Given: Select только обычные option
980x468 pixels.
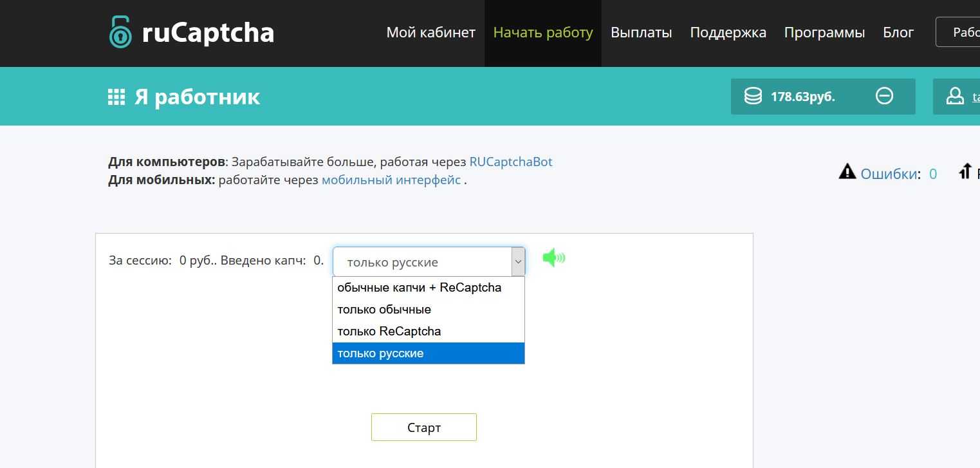Looking at the screenshot, I should click(429, 310).
